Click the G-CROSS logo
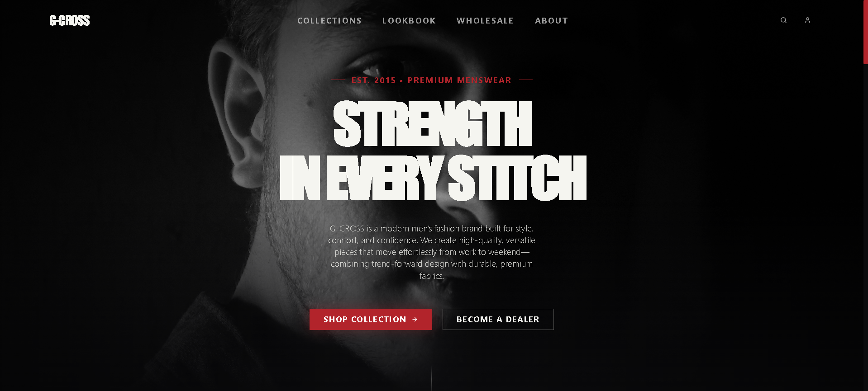Screen dimensions: 868x391 (70, 20)
